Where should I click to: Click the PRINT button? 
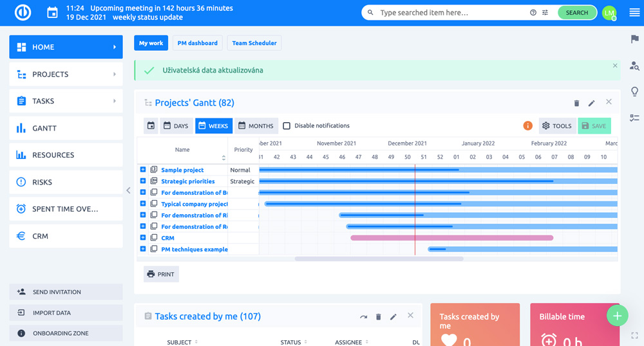[161, 274]
